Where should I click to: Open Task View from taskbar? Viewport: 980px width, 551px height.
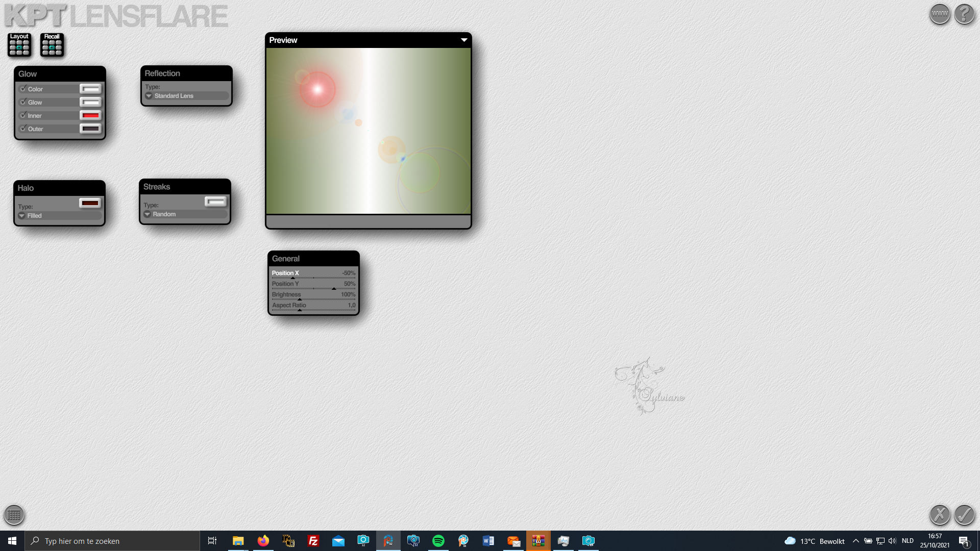tap(212, 541)
